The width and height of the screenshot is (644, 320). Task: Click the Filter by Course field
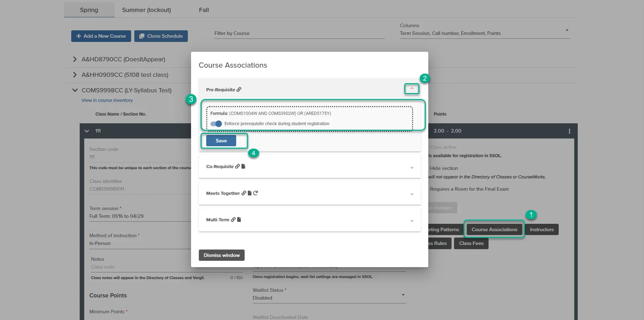pos(299,33)
